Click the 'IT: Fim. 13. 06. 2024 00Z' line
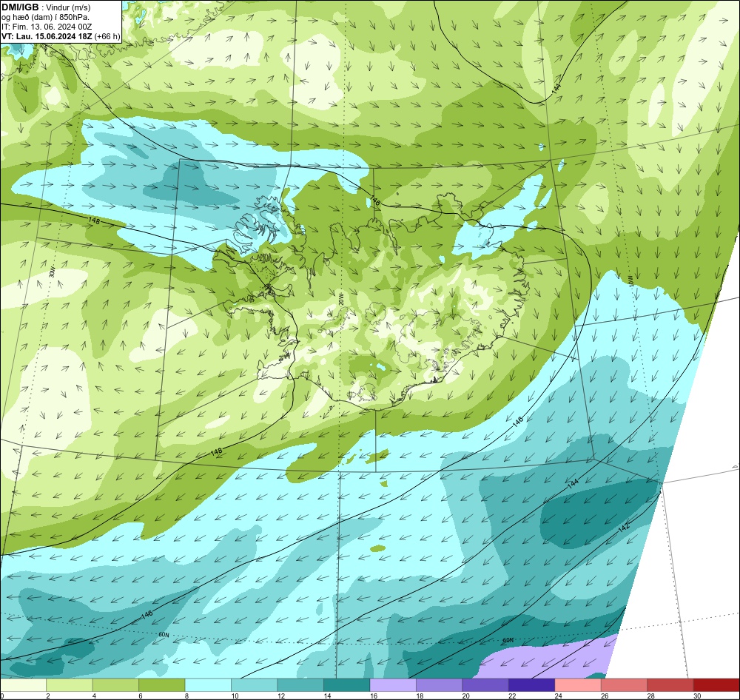Screen dimensions: 740x700 pos(46,27)
